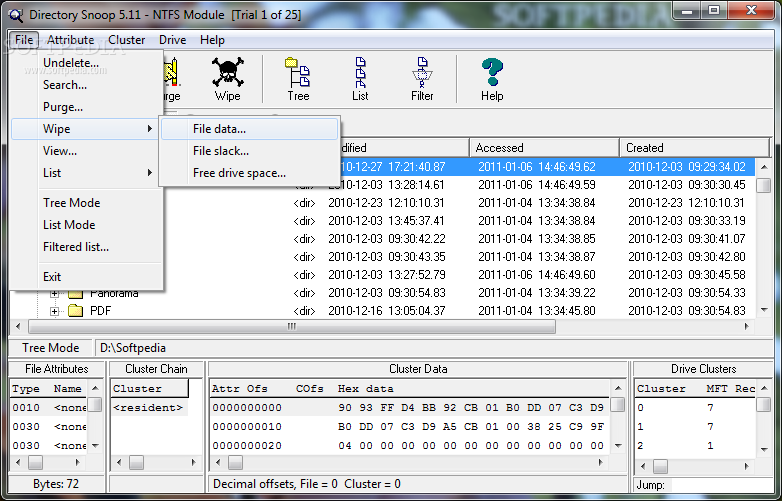Select File slack... in Wipe submenu
The width and height of the screenshot is (782, 501).
click(x=249, y=151)
